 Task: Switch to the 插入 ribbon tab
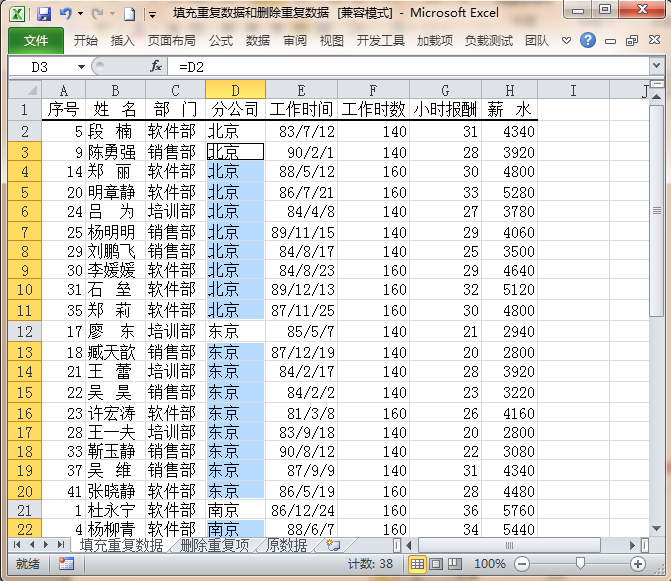pos(123,41)
